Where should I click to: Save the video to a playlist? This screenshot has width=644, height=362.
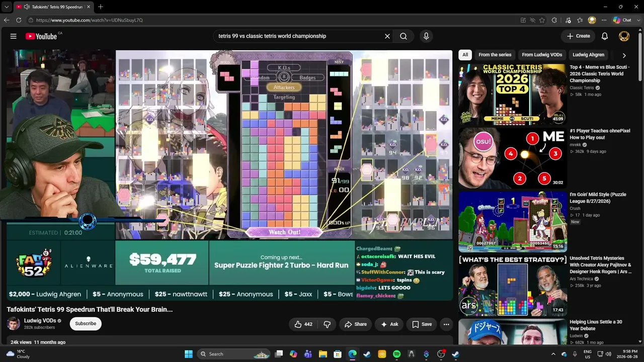[x=422, y=324]
